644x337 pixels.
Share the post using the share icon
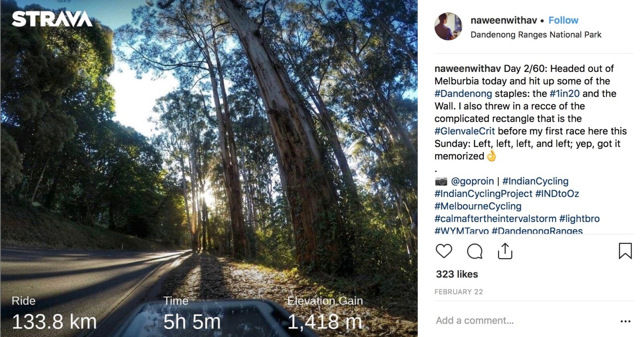[505, 251]
